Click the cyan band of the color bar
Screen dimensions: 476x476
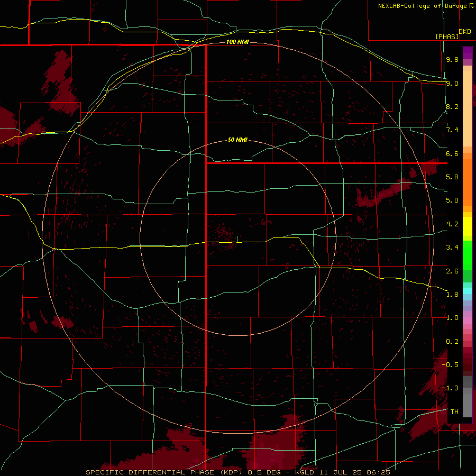click(467, 291)
